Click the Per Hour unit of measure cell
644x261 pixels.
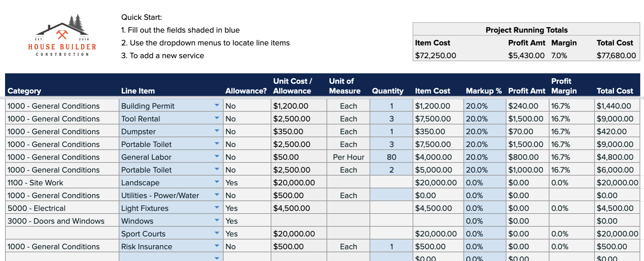pyautogui.click(x=348, y=157)
